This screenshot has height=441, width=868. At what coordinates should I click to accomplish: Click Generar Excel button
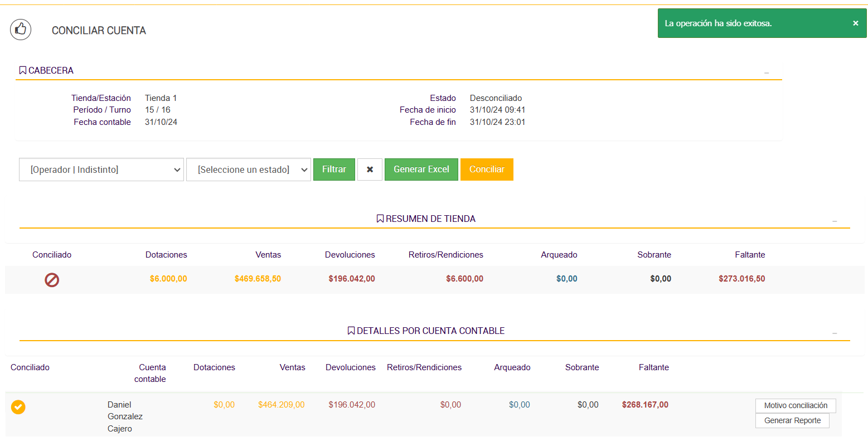pyautogui.click(x=421, y=169)
